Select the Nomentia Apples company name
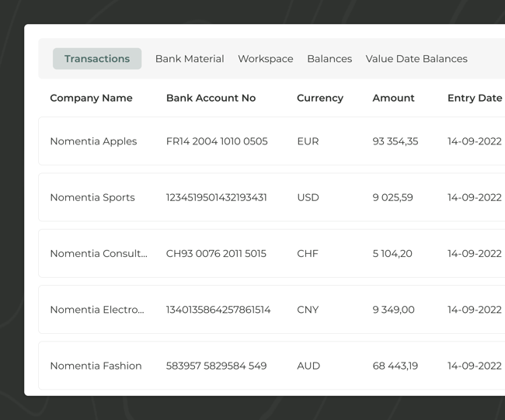Screen dimensions: 505x420 [x=93, y=141]
